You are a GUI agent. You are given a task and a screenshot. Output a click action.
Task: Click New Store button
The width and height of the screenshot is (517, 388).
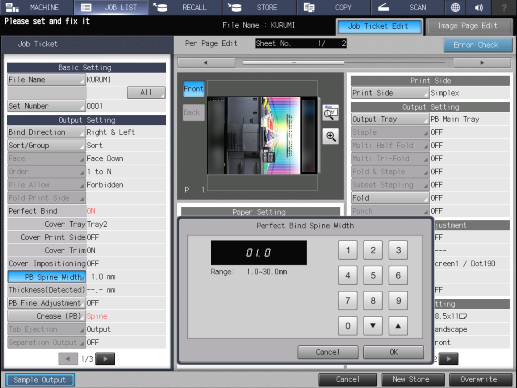click(413, 380)
